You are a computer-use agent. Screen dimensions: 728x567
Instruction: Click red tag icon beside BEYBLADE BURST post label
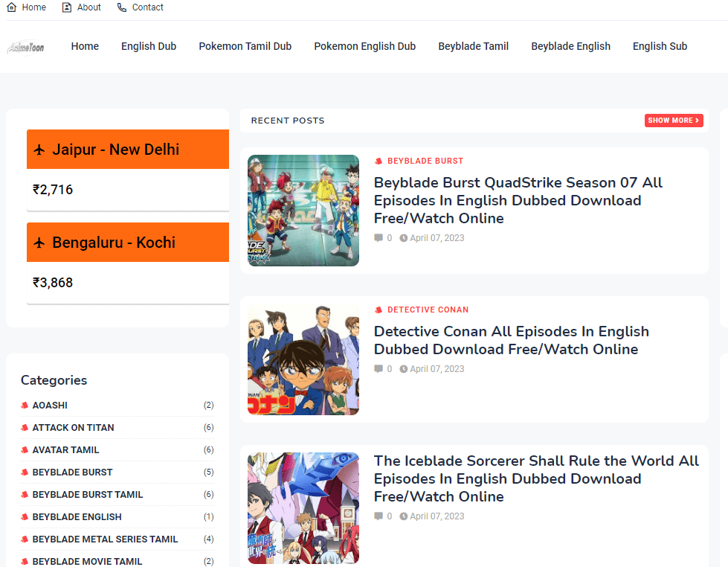[379, 161]
